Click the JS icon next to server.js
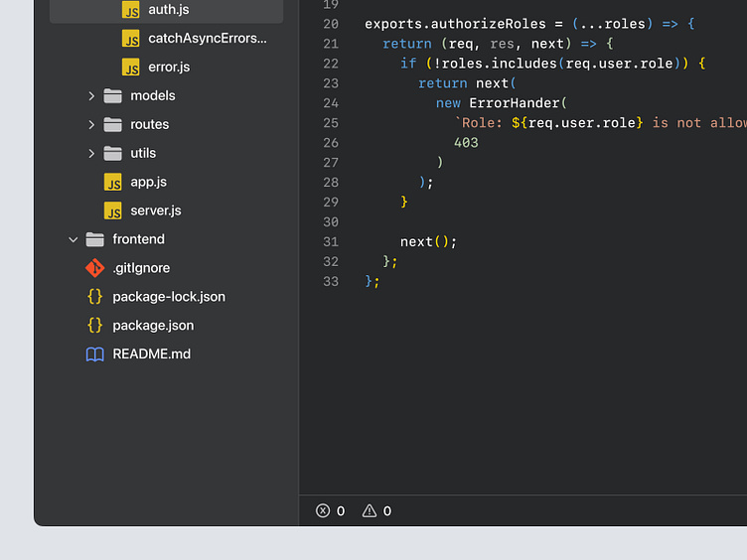Image resolution: width=747 pixels, height=560 pixels. [113, 210]
